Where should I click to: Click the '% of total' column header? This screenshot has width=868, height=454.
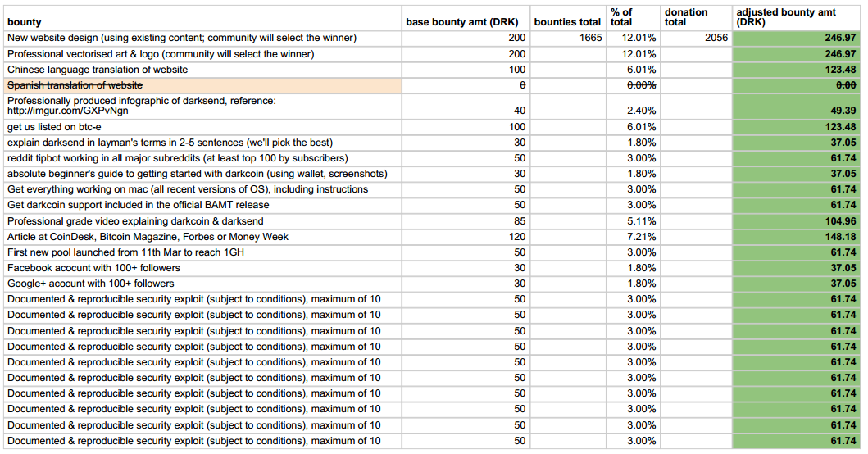(634, 18)
